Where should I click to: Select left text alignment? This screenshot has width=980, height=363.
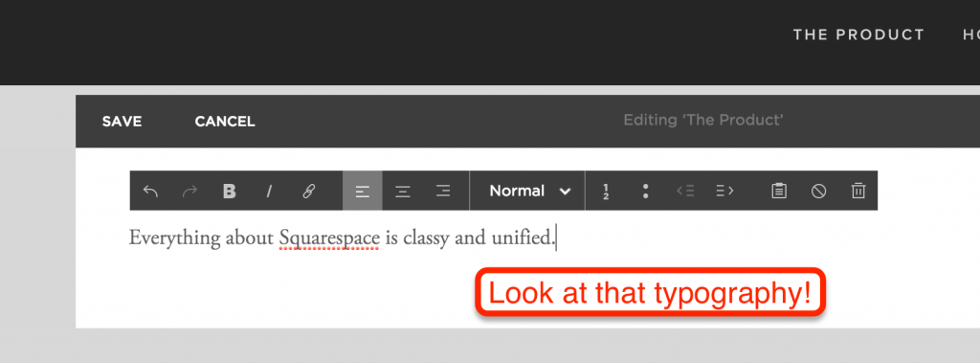coord(363,191)
